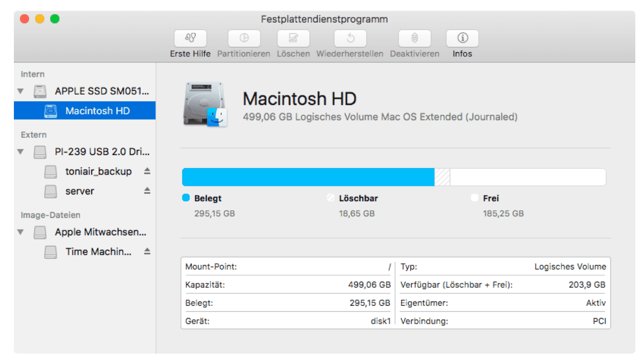Click the blue Belegt usage bar segment

(308, 177)
